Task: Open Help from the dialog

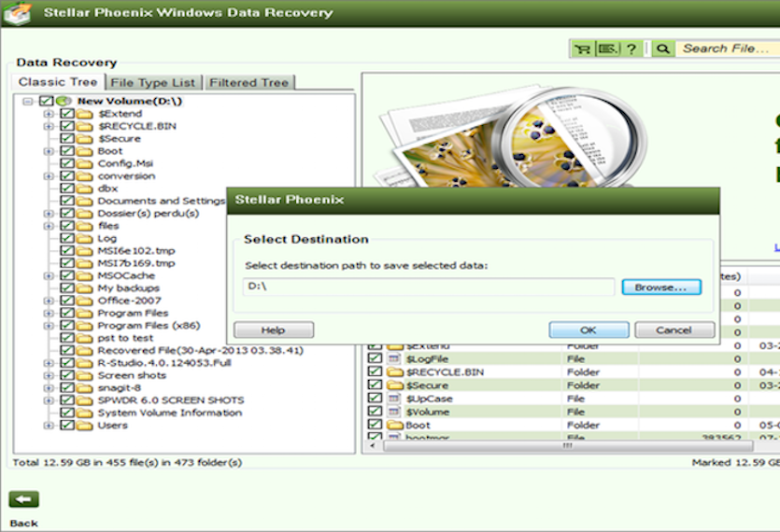Action: [x=274, y=330]
